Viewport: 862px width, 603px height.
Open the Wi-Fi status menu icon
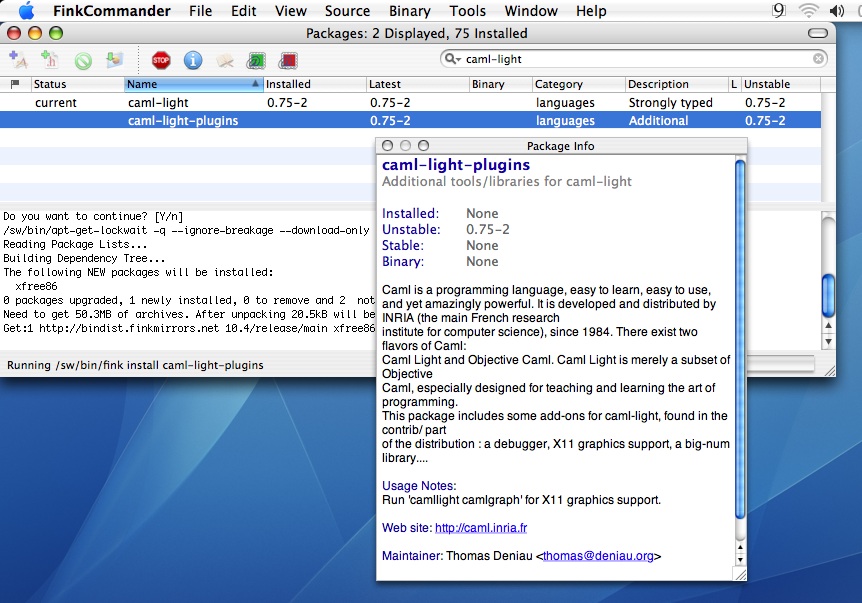pos(809,10)
